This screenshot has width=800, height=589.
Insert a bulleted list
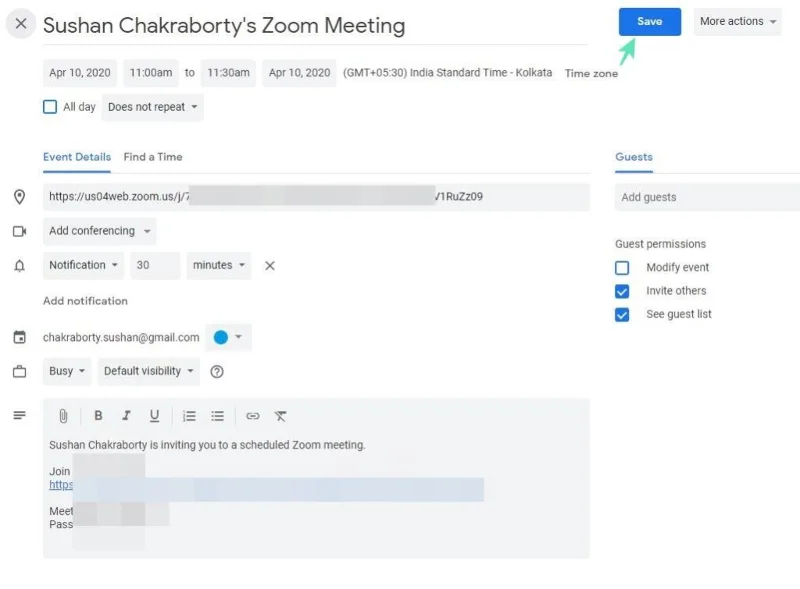coord(217,416)
